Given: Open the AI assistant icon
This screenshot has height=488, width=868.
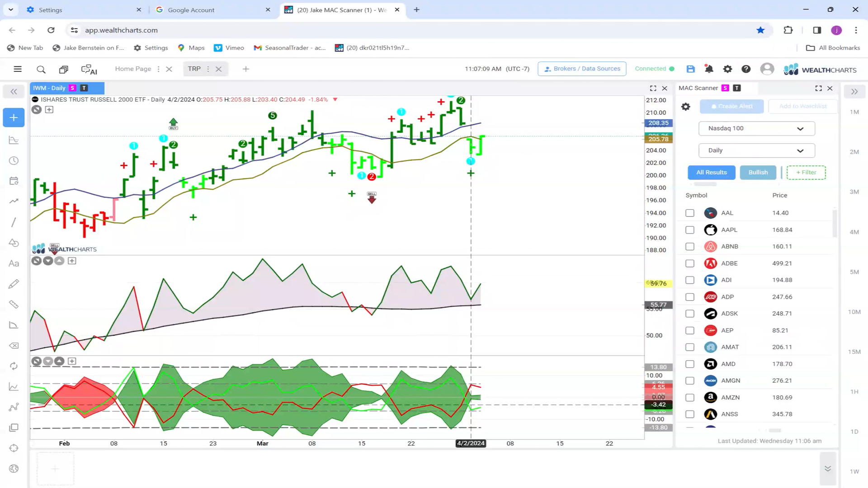Looking at the screenshot, I should pos(89,69).
